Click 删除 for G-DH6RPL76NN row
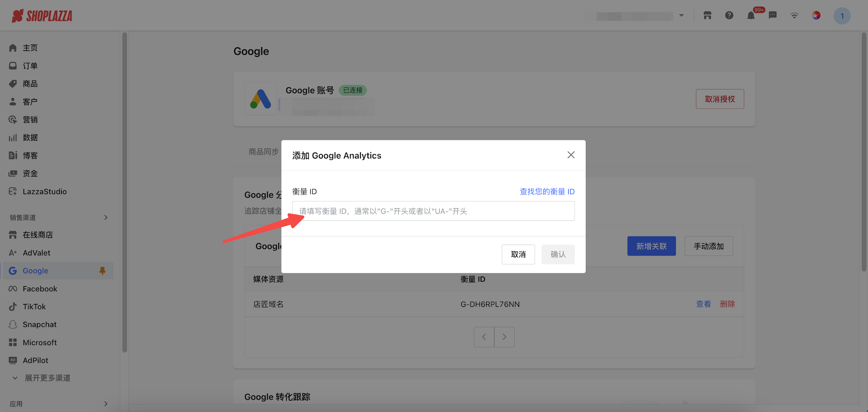 (727, 304)
